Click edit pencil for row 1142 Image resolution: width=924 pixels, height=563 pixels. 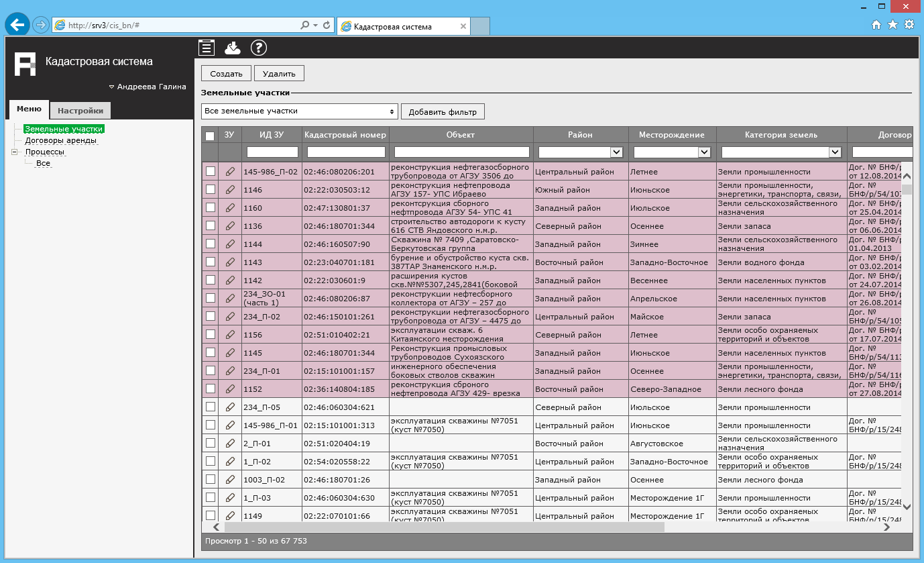[230, 280]
